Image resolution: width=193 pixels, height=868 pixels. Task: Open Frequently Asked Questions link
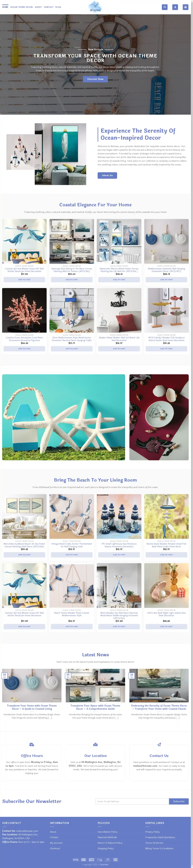click(160, 837)
